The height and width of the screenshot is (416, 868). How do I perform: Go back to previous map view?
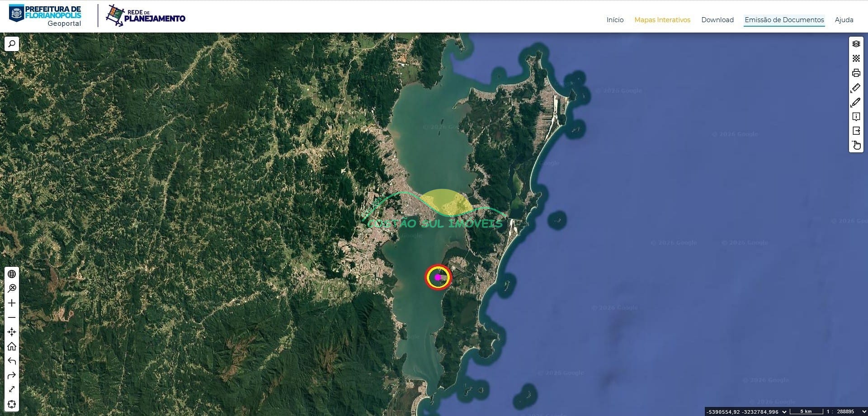point(12,361)
